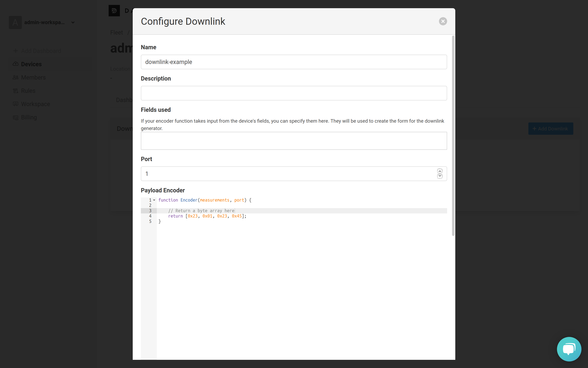Click the function Encoder declaration line

click(x=205, y=200)
